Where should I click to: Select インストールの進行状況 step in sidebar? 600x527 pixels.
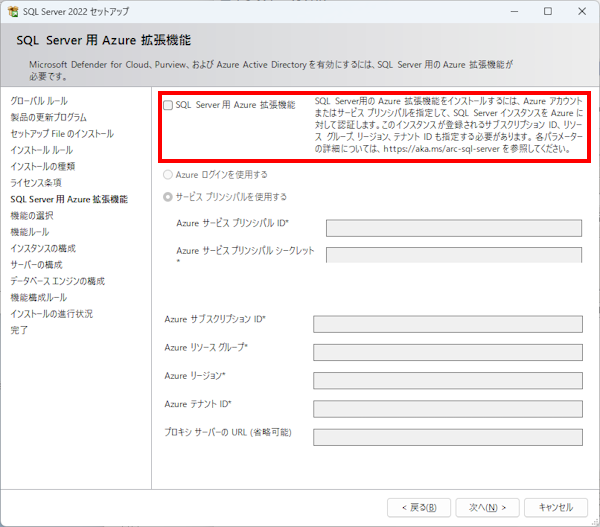click(x=52, y=314)
